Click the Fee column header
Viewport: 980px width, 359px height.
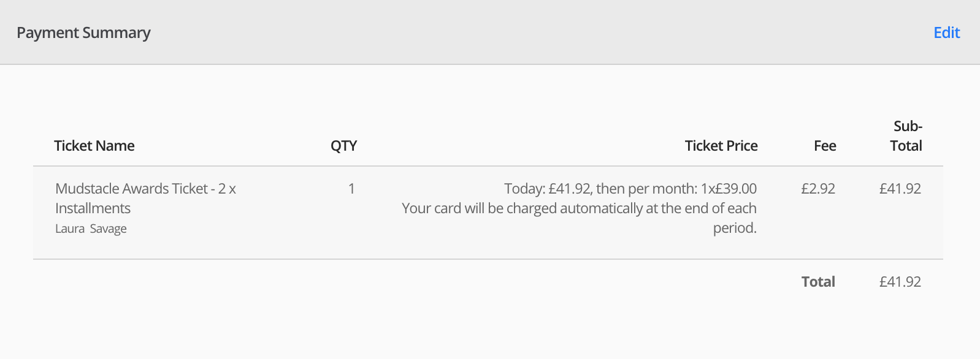click(x=825, y=146)
